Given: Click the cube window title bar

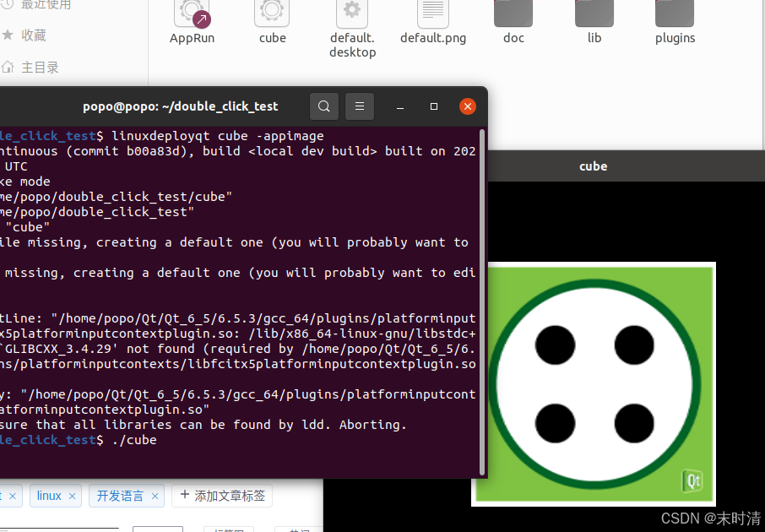Looking at the screenshot, I should 627,166.
